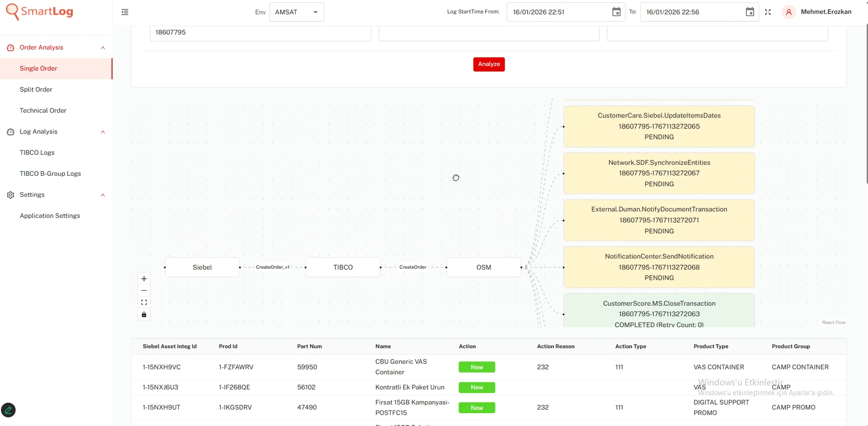
Task: Click the green pencil edit icon
Action: [x=9, y=410]
